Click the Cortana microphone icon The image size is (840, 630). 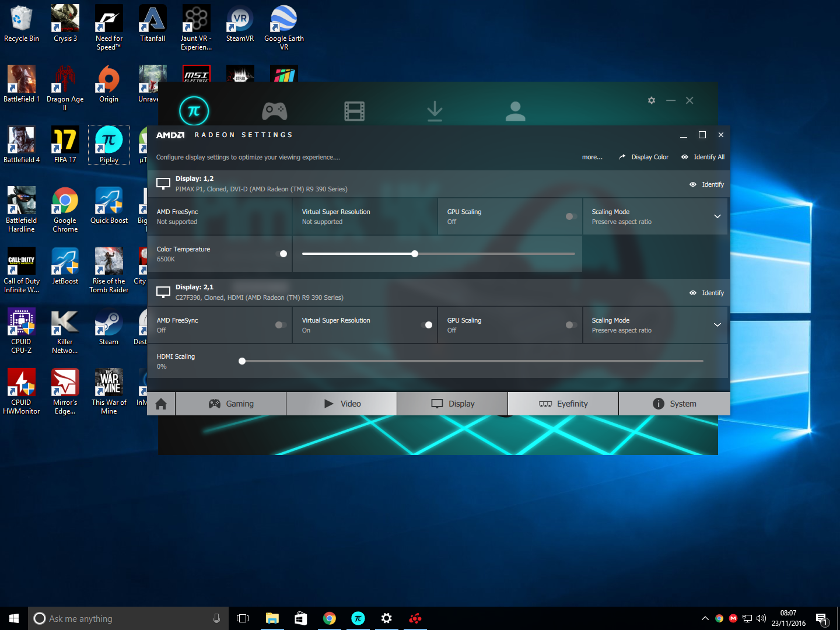216,618
